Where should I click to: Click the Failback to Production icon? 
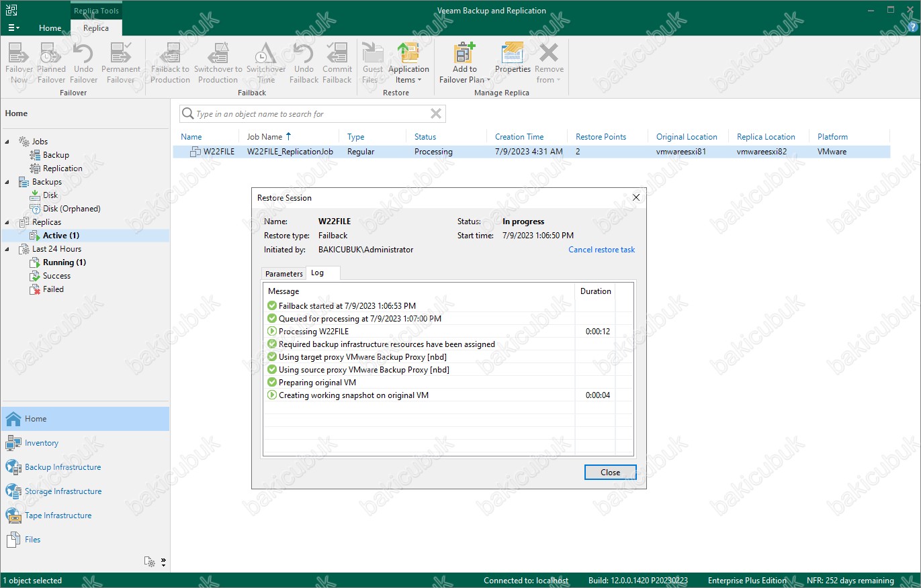click(x=170, y=63)
